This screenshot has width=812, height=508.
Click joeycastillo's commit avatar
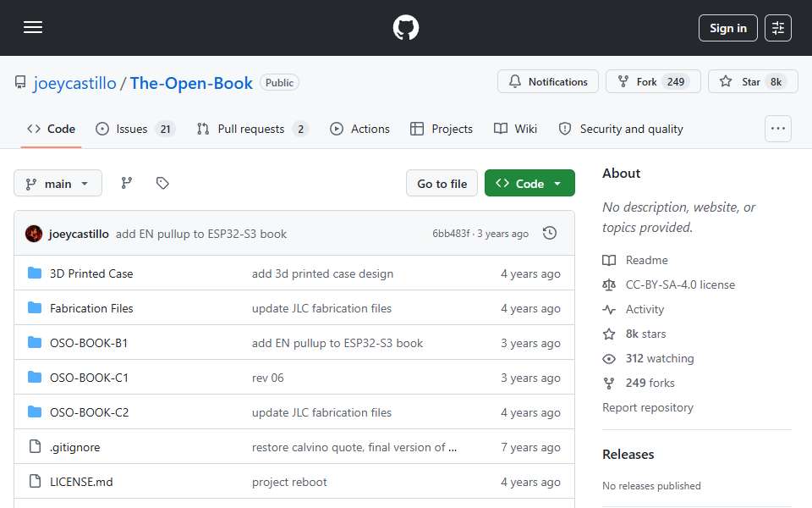pos(34,234)
